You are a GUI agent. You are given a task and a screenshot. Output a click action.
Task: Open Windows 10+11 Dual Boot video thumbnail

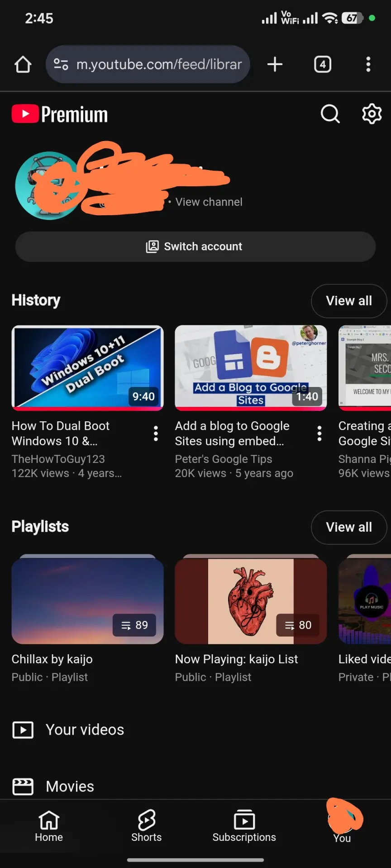87,368
